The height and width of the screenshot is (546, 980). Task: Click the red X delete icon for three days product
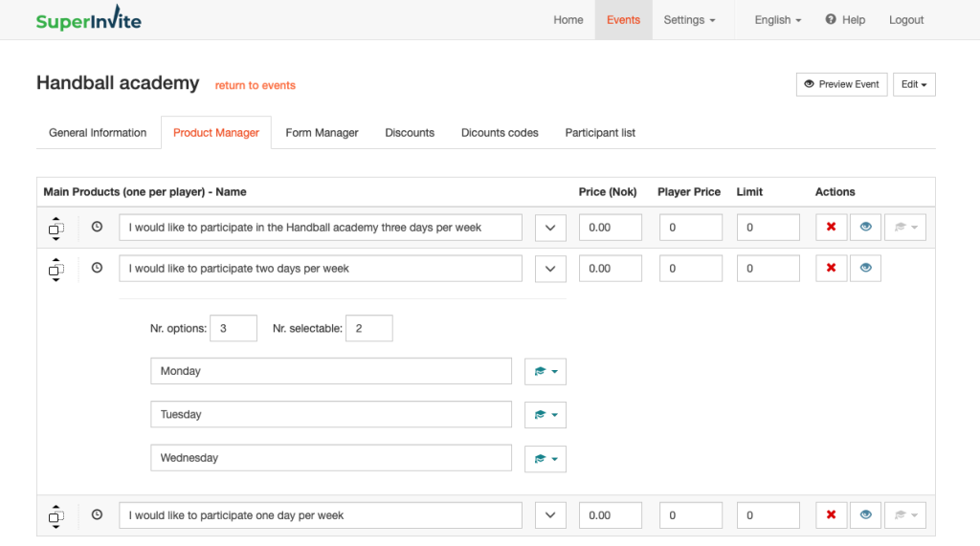click(x=831, y=228)
